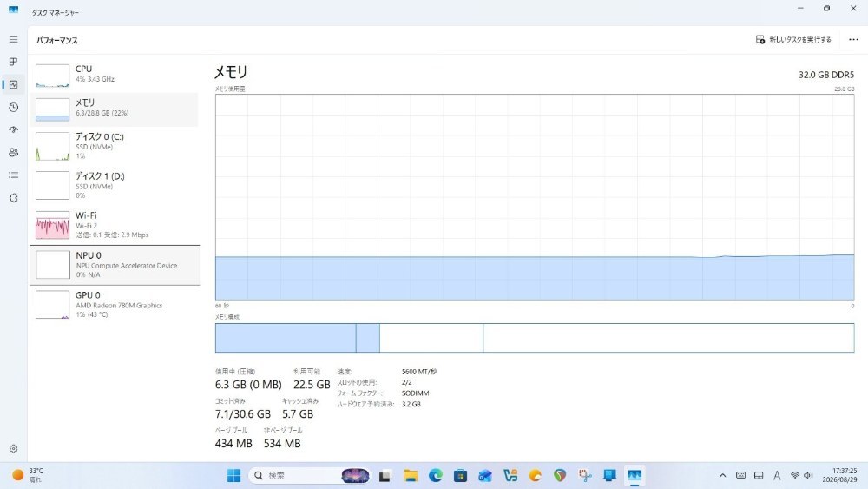
Task: Select the メモリ performance item
Action: pos(115,109)
